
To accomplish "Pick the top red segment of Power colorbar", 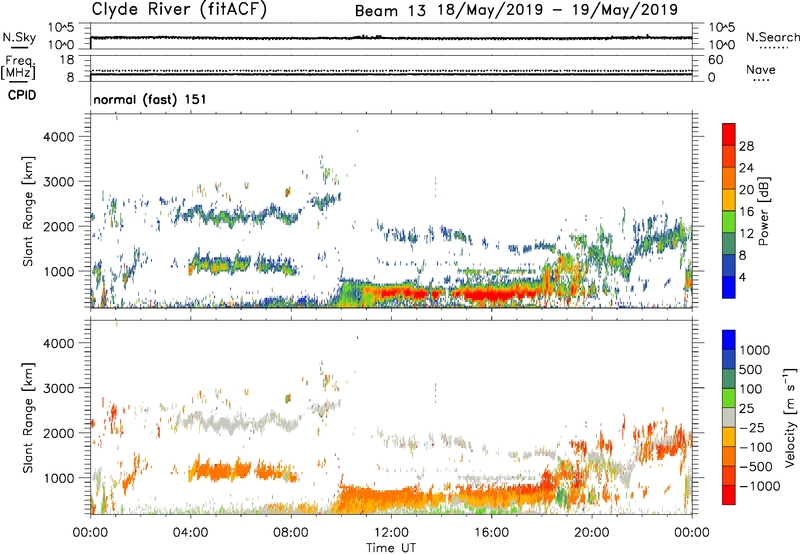I will pyautogui.click(x=729, y=134).
